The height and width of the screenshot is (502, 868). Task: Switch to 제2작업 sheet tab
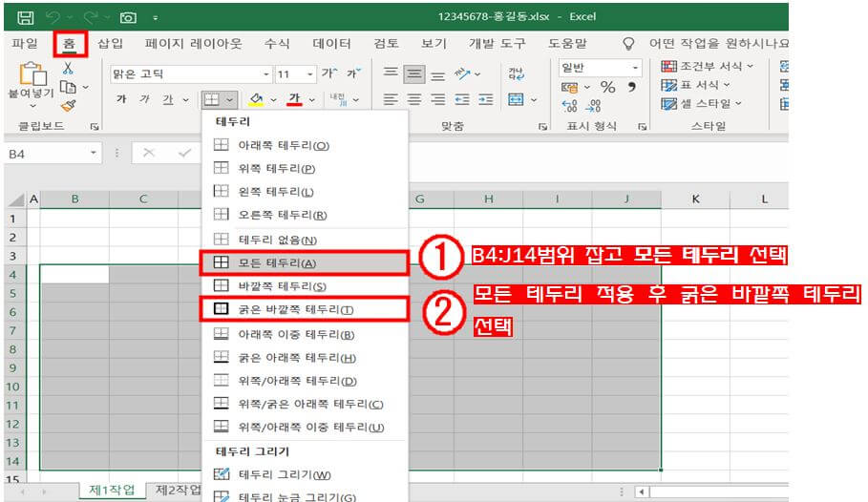coord(178,490)
